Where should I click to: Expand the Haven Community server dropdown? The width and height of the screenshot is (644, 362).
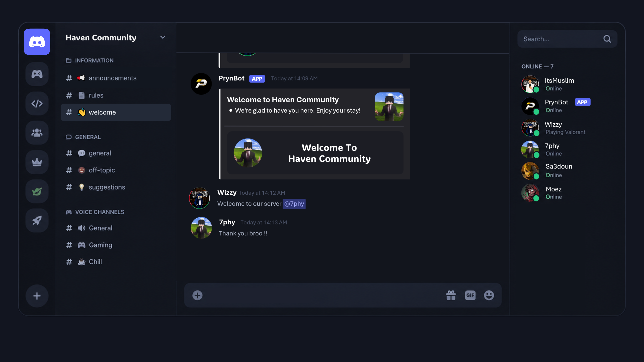point(163,37)
